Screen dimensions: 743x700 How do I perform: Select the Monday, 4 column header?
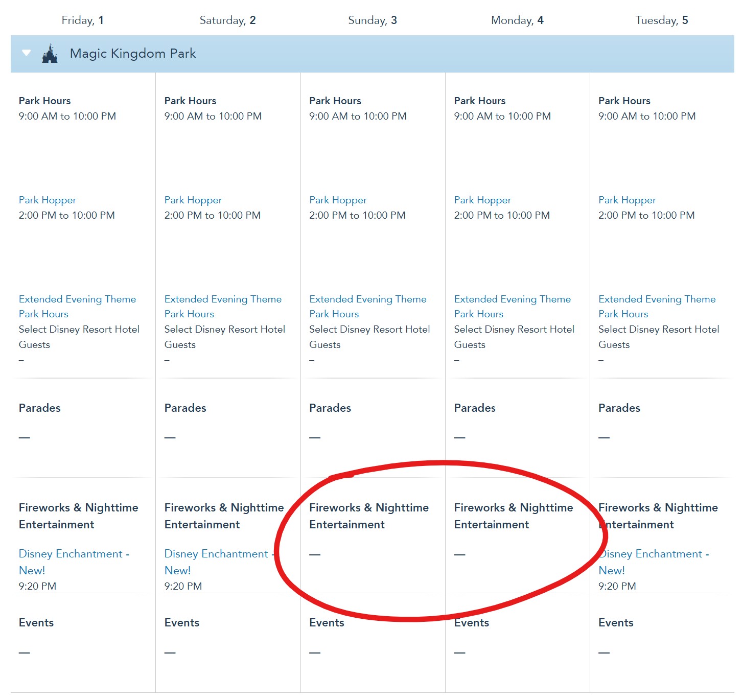pyautogui.click(x=517, y=20)
